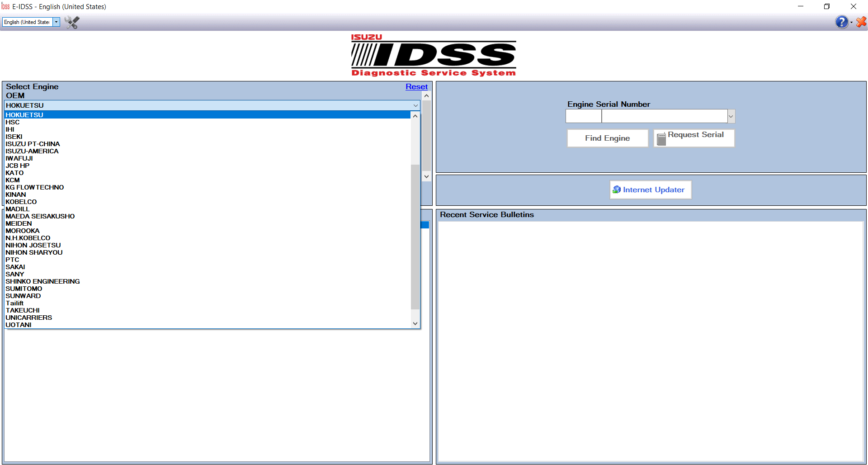The image size is (868, 465).
Task: Pick N.H.KOBELCO from the list
Action: (x=208, y=238)
